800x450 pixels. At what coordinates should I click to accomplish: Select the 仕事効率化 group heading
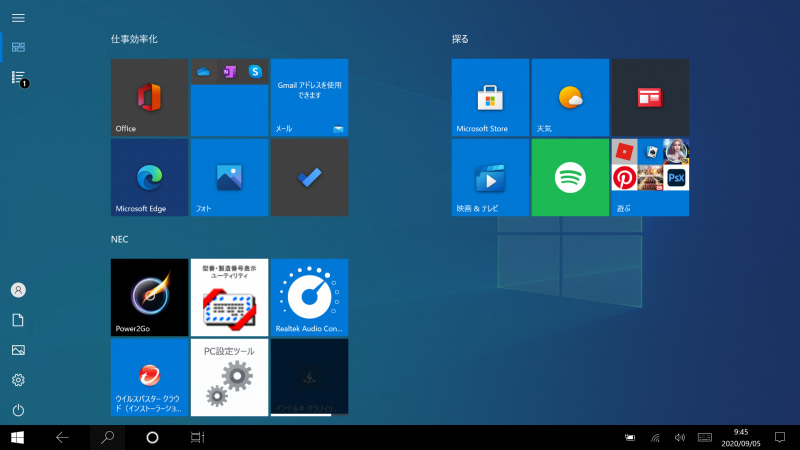(134, 39)
